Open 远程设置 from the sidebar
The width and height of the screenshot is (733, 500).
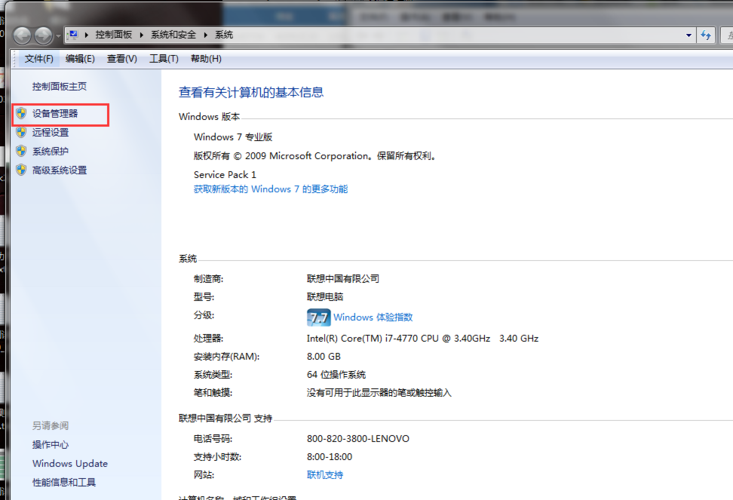[50, 132]
